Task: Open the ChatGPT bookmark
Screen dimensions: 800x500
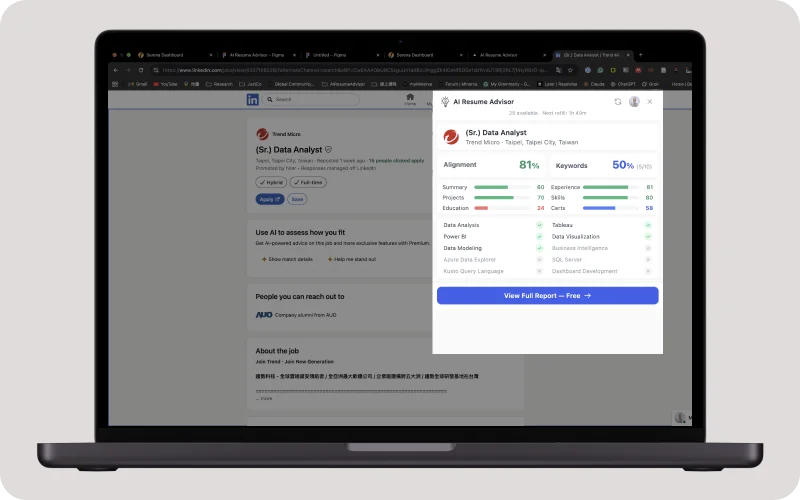Action: click(623, 84)
